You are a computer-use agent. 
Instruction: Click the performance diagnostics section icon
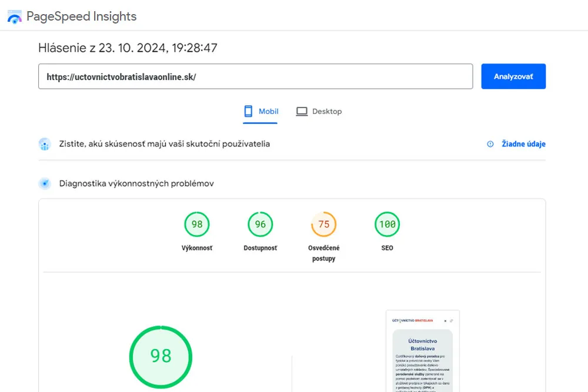(45, 183)
